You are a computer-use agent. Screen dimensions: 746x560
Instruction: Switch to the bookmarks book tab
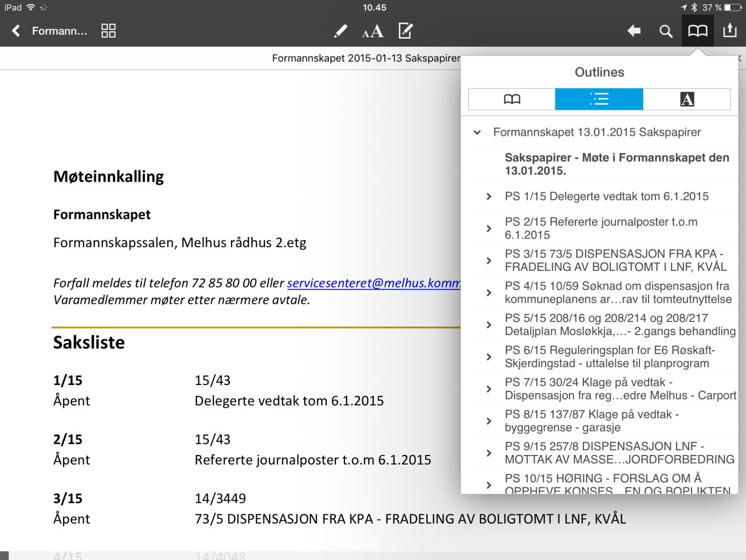click(512, 99)
